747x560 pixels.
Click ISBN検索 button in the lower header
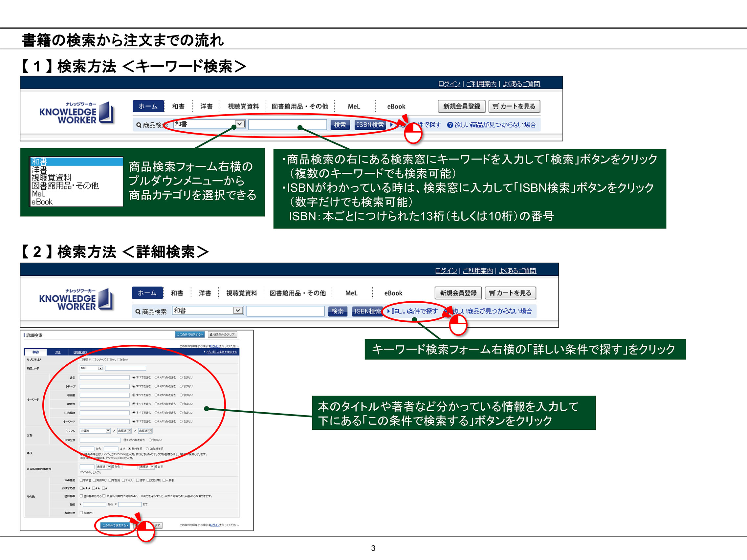pos(367,311)
